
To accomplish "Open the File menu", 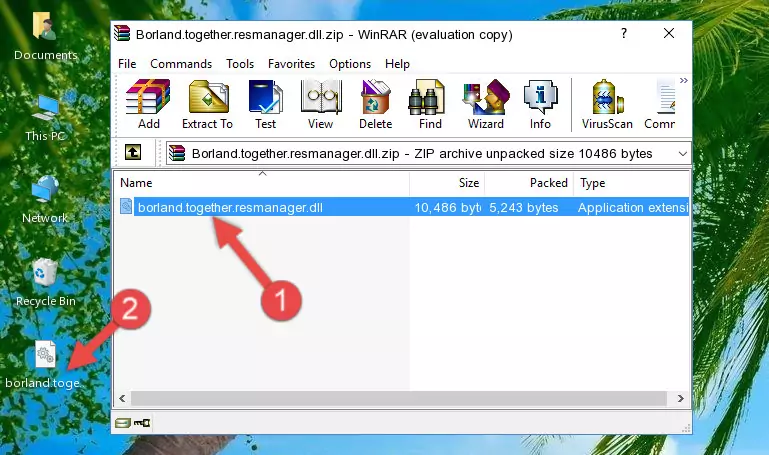I will coord(127,64).
